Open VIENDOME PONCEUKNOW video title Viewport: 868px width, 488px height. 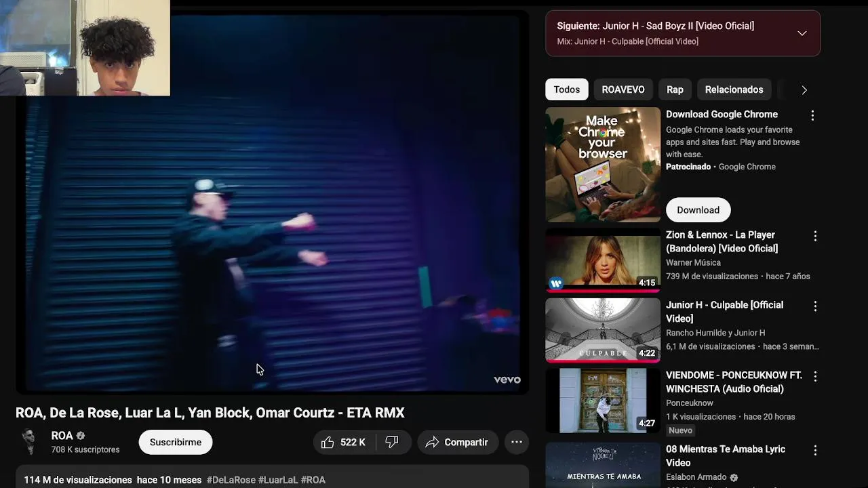(734, 382)
